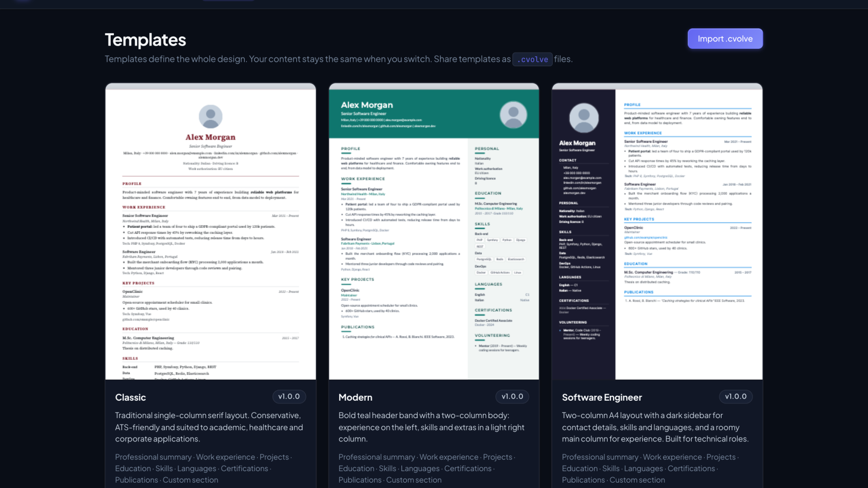Click Classic description 'Traditional single-column serif layout'
The width and height of the screenshot is (868, 488).
[209, 427]
